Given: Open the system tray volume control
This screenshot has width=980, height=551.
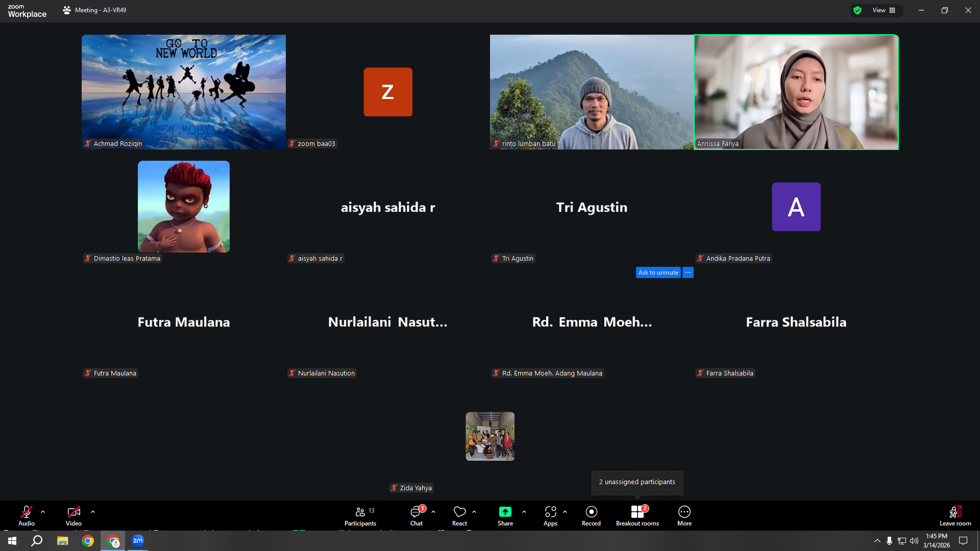Looking at the screenshot, I should 914,541.
